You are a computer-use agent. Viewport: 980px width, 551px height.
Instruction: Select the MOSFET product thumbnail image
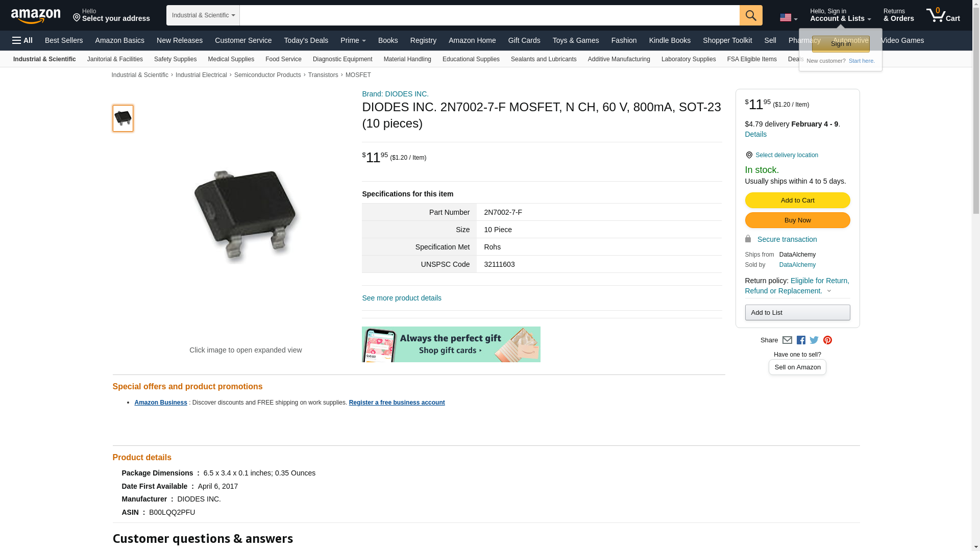click(x=123, y=118)
